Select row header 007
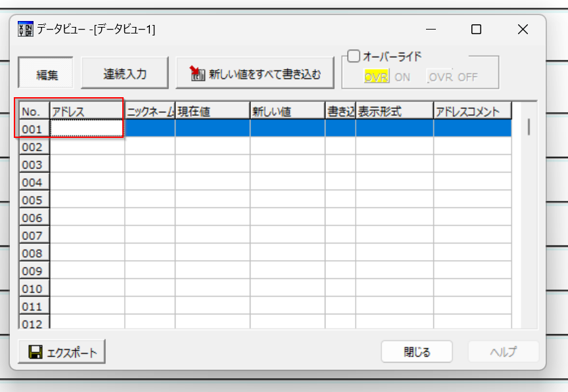The height and width of the screenshot is (392, 568). click(x=34, y=235)
